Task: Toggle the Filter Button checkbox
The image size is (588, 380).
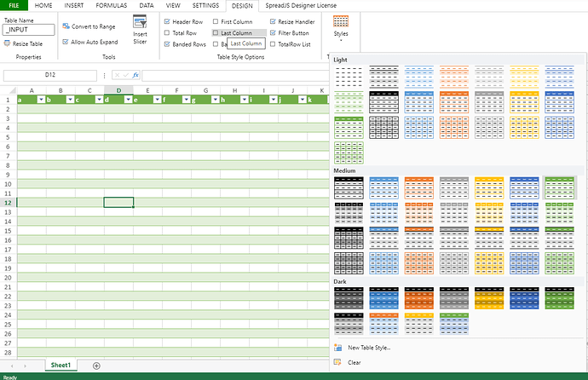Action: point(273,32)
